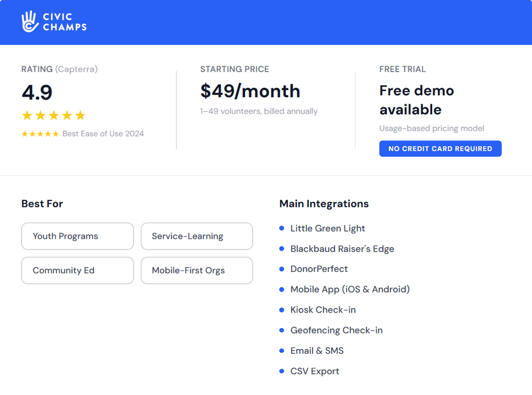Click the FREE TRIAL label
Viewport: 532px width, 395px height.
click(x=402, y=69)
